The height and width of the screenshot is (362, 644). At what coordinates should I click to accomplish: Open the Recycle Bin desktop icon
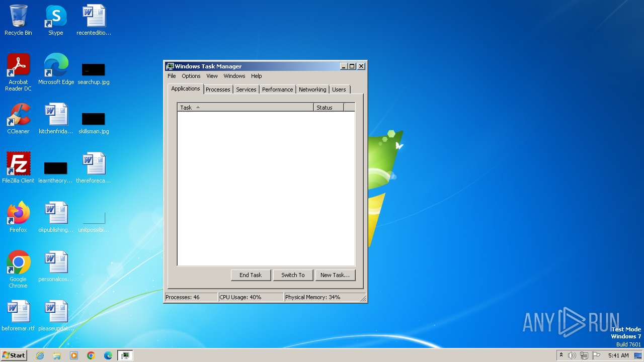click(x=18, y=20)
